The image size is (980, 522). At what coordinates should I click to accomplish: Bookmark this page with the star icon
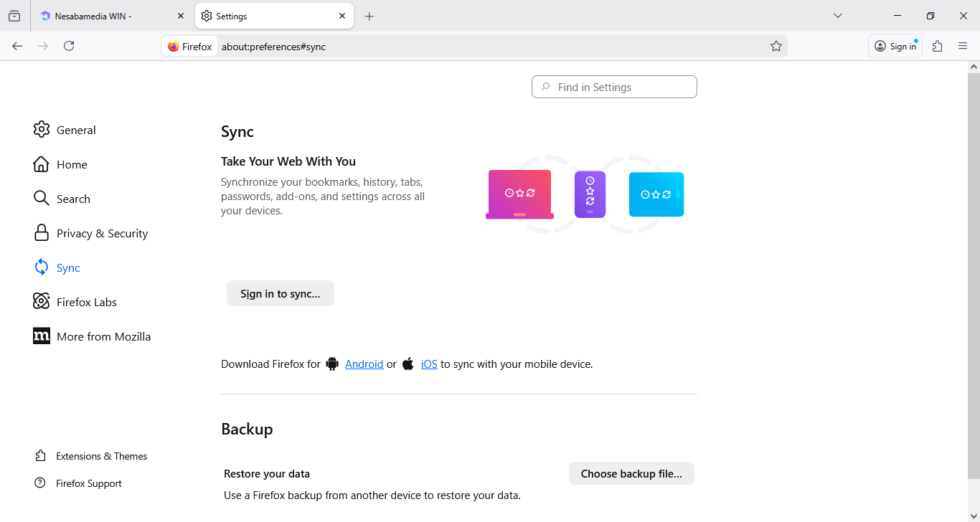click(x=776, y=46)
